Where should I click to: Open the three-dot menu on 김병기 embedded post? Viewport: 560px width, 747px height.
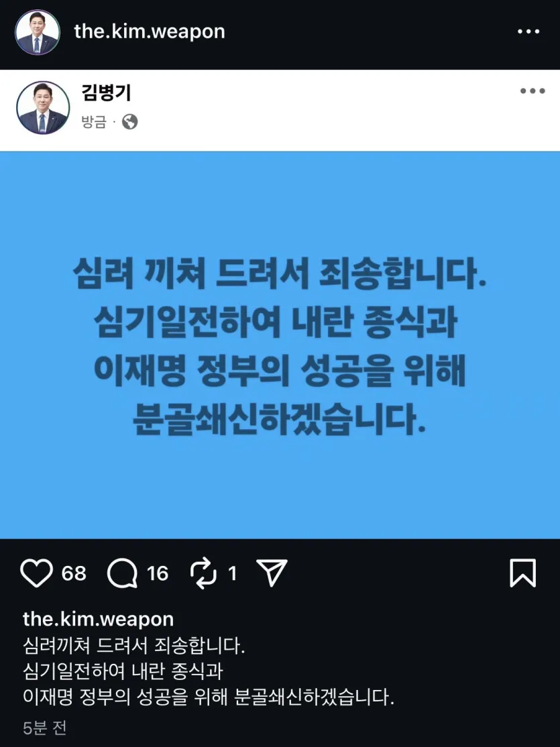533,91
